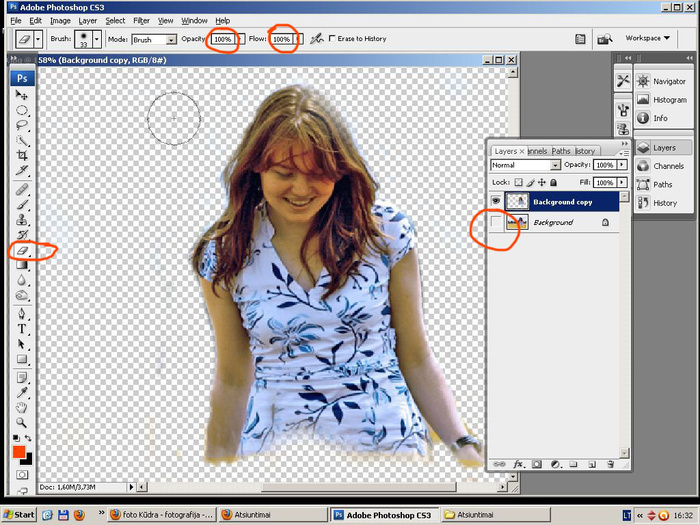Select the Move tool
The width and height of the screenshot is (700, 525).
[x=22, y=95]
